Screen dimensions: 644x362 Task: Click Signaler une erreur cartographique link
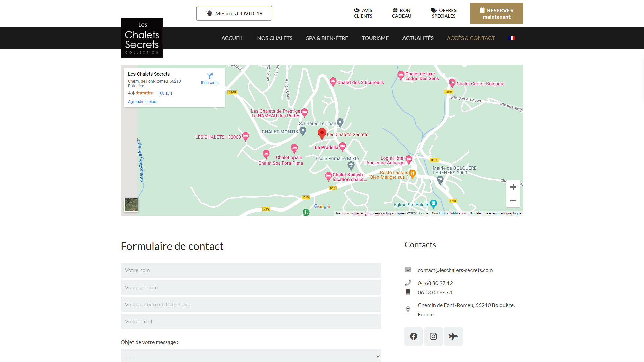(495, 213)
